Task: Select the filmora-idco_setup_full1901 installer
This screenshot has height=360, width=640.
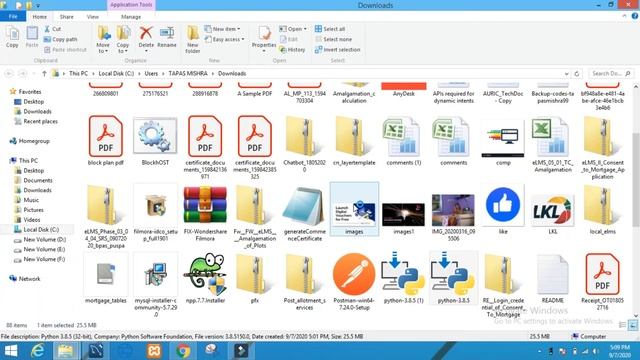Action: coord(155,205)
